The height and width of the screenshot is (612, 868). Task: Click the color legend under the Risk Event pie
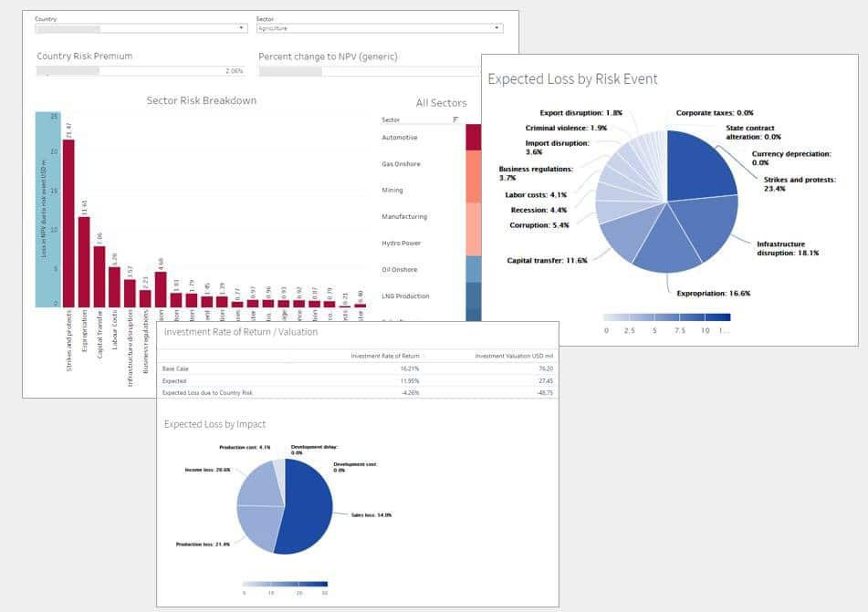[666, 317]
